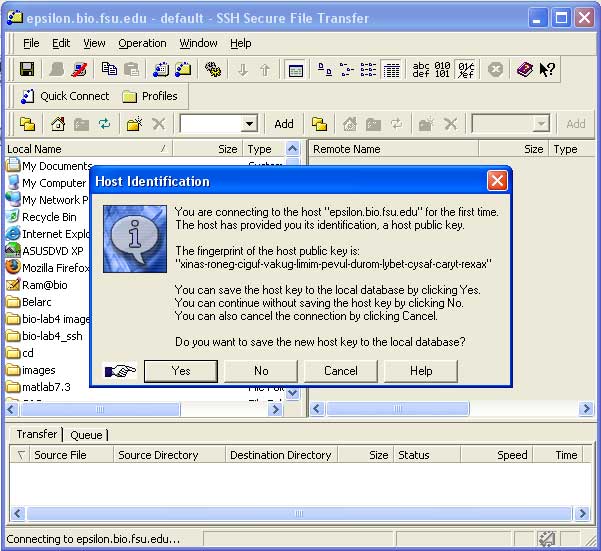
Task: Sort by Local Name column header
Action: [89, 149]
